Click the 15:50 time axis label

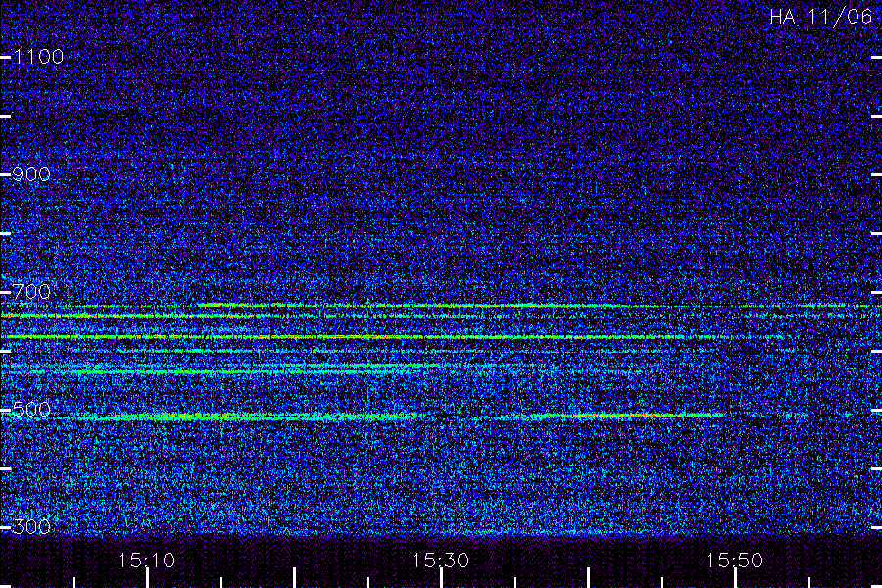[735, 560]
